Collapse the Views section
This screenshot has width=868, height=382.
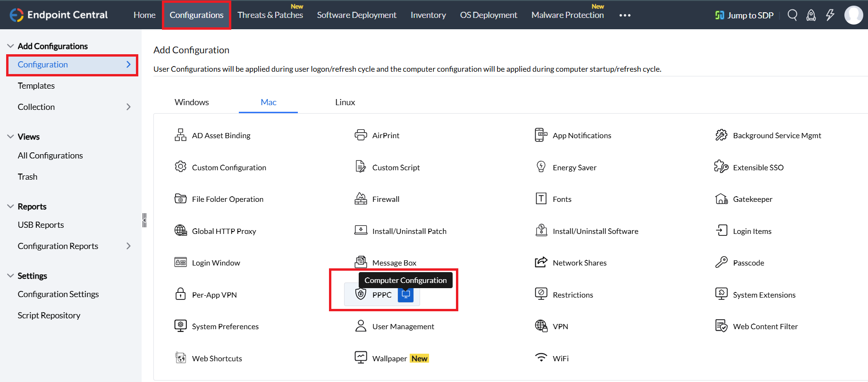(10, 137)
